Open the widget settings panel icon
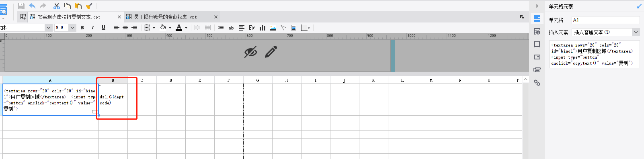The image size is (644, 159). pyautogui.click(x=537, y=57)
